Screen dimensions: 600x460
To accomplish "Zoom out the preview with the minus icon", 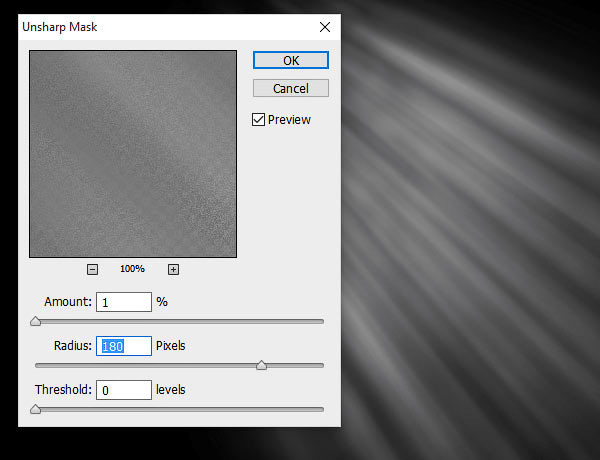I will [92, 269].
